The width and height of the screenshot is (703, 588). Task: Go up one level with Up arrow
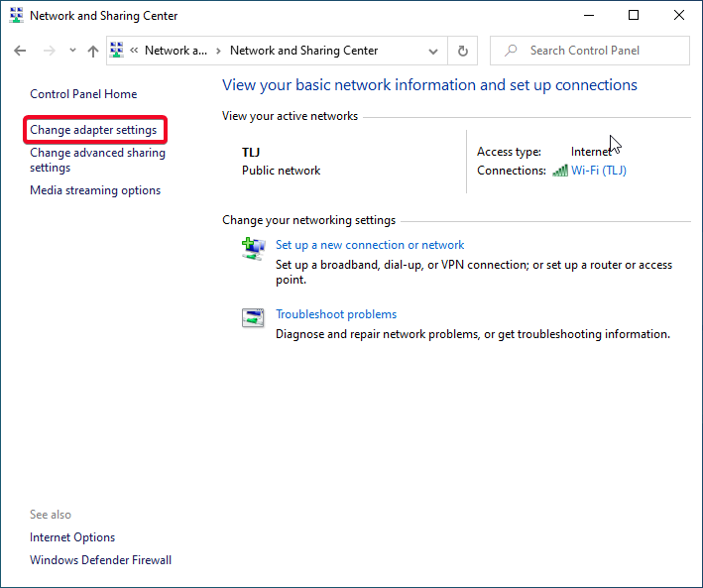pyautogui.click(x=93, y=51)
